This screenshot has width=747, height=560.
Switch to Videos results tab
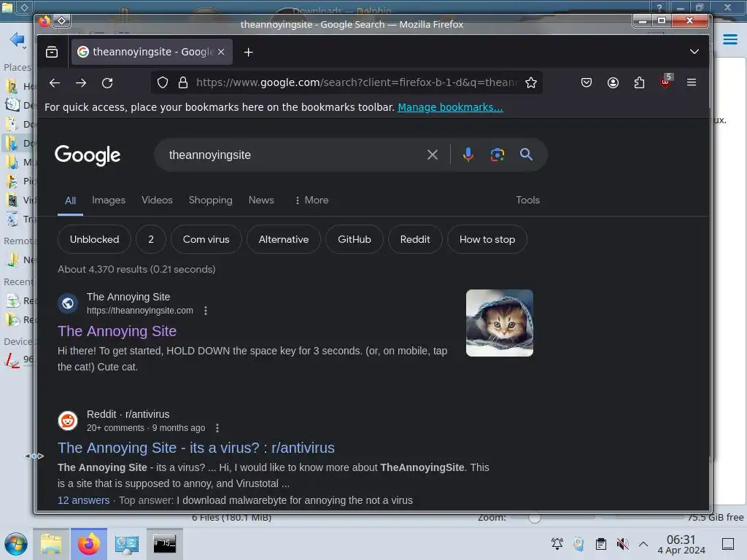point(157,200)
